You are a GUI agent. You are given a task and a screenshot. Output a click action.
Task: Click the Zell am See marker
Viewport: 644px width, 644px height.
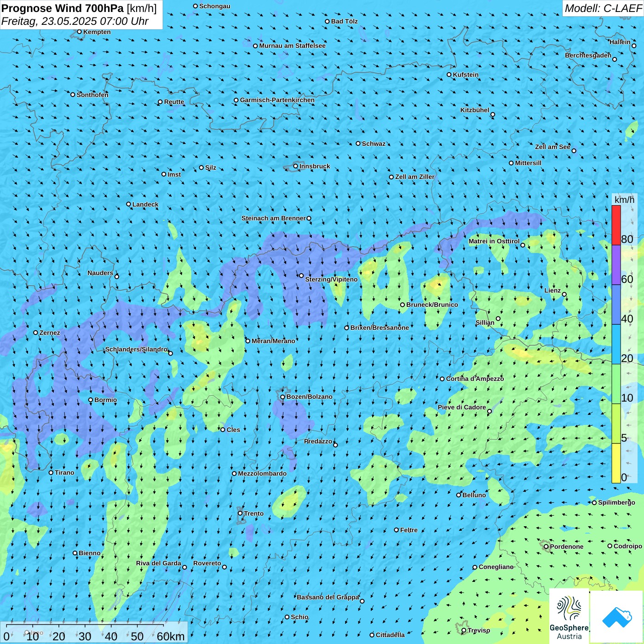pos(574,150)
